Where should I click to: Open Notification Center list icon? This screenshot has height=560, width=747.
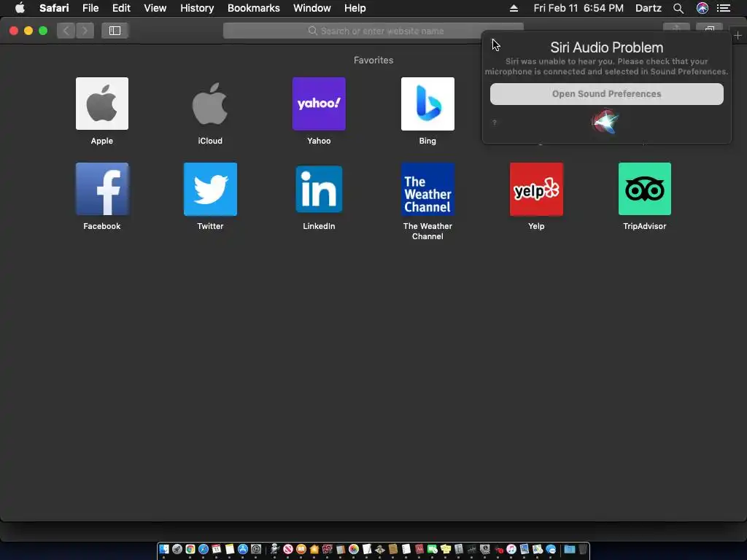click(x=723, y=8)
